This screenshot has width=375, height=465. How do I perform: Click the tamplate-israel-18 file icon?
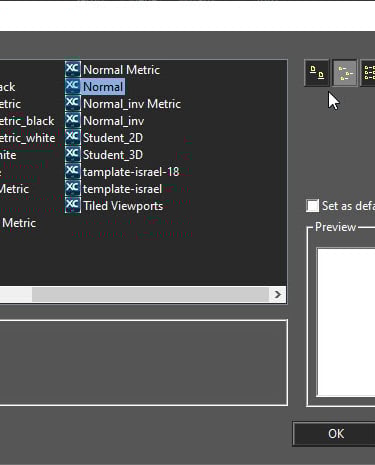tap(72, 171)
